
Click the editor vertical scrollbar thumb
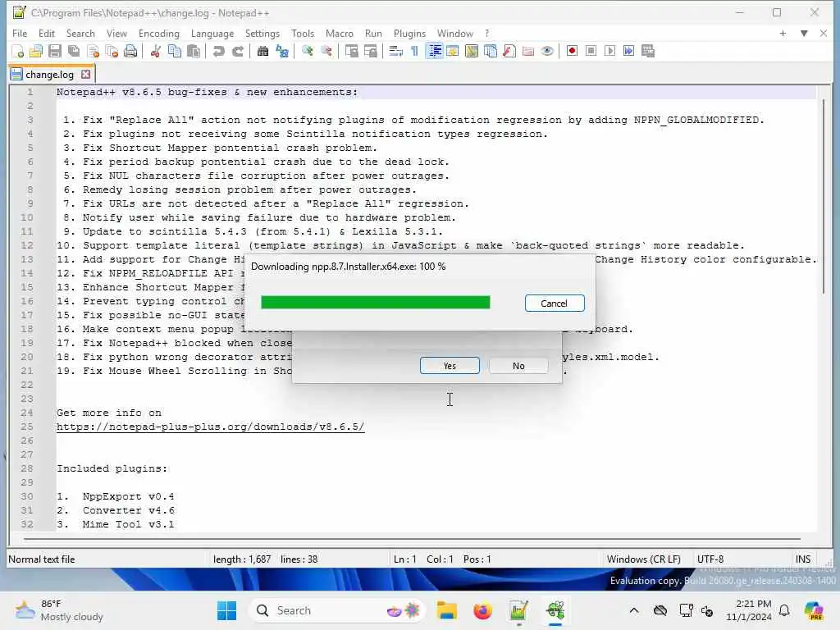click(824, 196)
